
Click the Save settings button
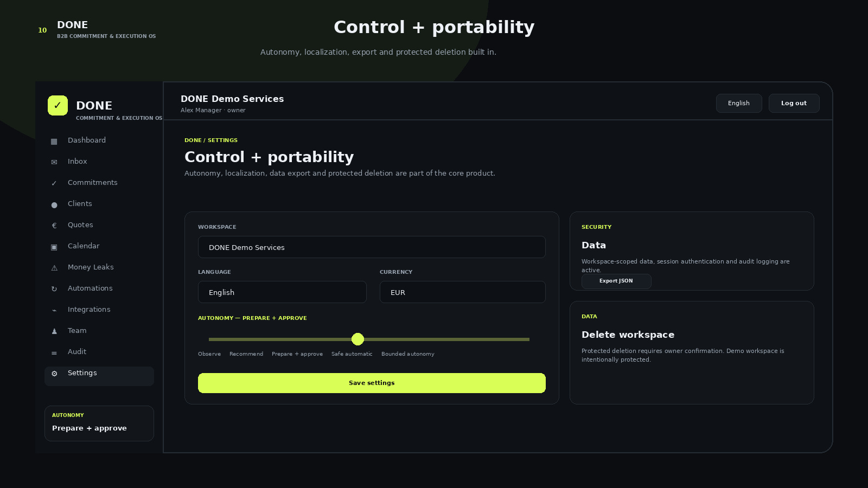372,383
